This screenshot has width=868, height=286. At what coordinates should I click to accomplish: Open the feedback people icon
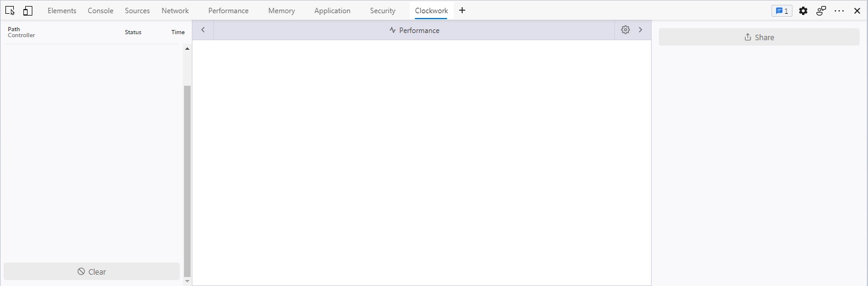(x=821, y=11)
